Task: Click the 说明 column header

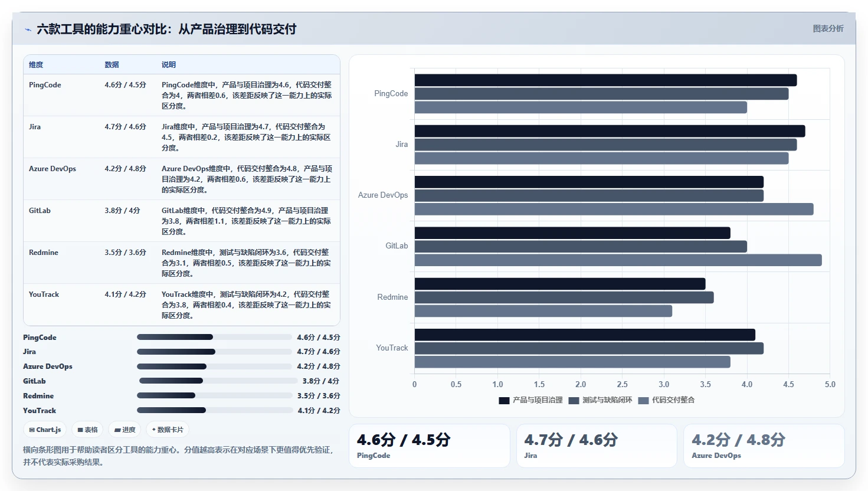Action: pos(169,65)
